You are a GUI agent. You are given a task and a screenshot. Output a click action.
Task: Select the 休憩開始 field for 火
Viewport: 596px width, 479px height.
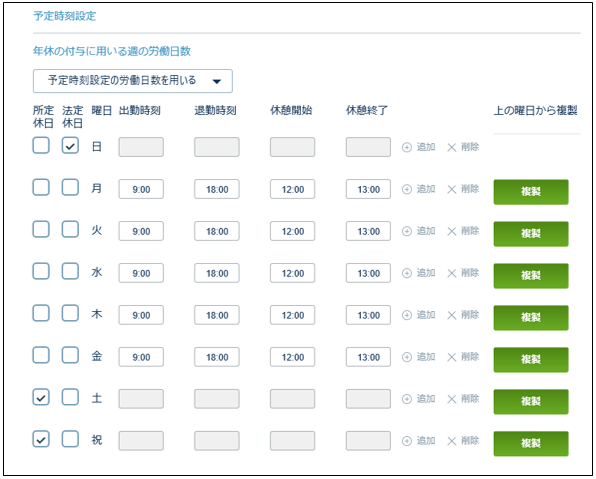click(292, 231)
